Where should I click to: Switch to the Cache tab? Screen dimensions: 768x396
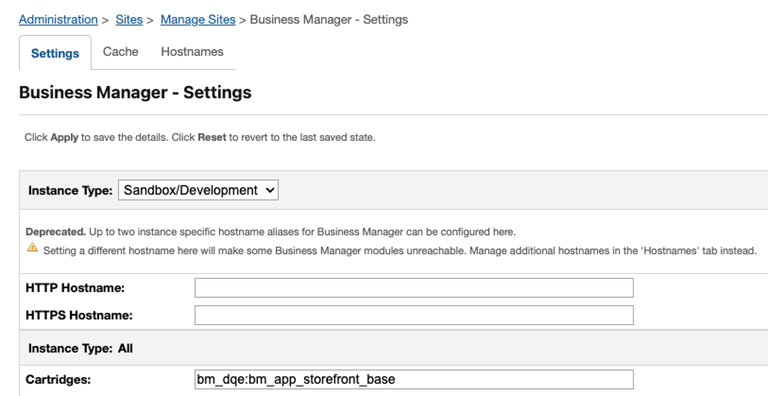coord(120,51)
